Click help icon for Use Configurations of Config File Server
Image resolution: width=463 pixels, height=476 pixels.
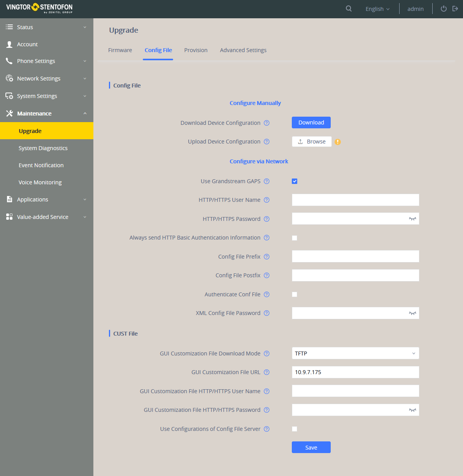[x=267, y=429]
